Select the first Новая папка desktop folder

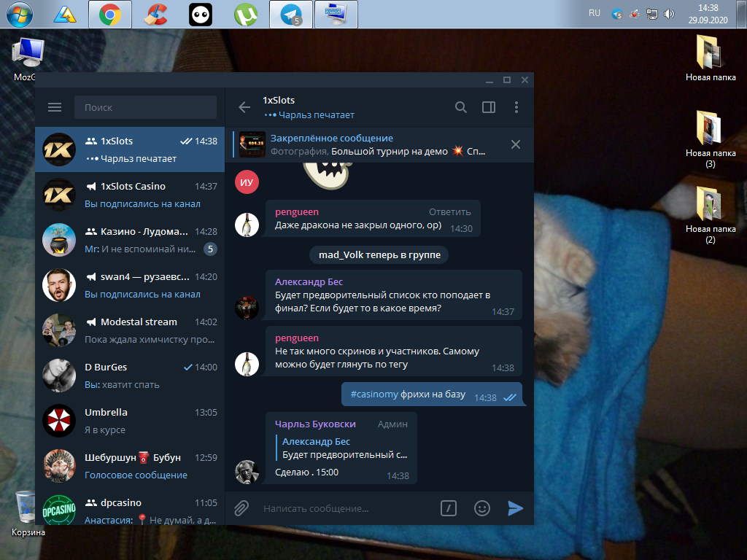[711, 58]
